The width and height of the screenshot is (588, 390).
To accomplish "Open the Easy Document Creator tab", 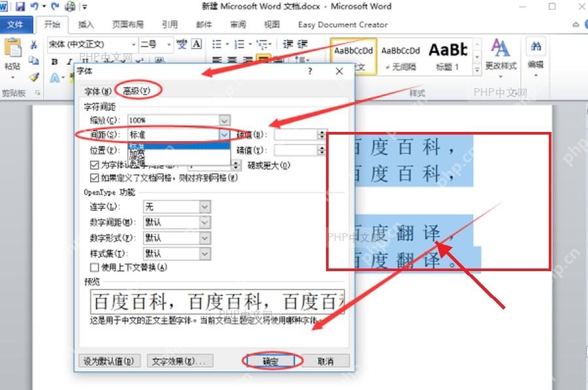I will (x=343, y=25).
